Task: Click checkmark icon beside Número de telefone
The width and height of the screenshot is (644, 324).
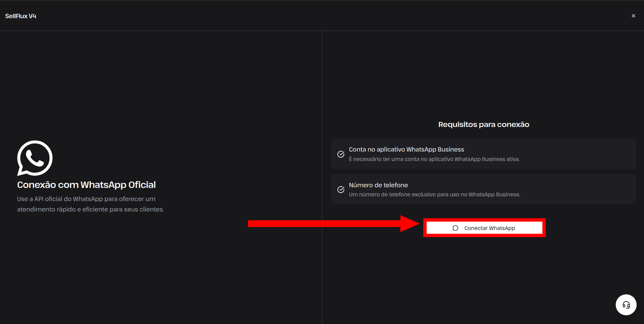Action: coord(341,189)
